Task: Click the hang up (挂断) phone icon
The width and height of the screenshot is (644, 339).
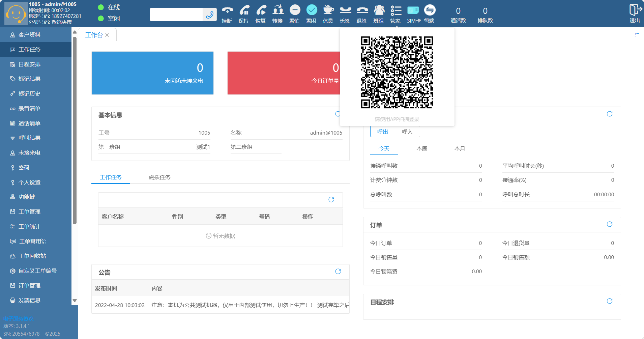Action: [x=227, y=11]
